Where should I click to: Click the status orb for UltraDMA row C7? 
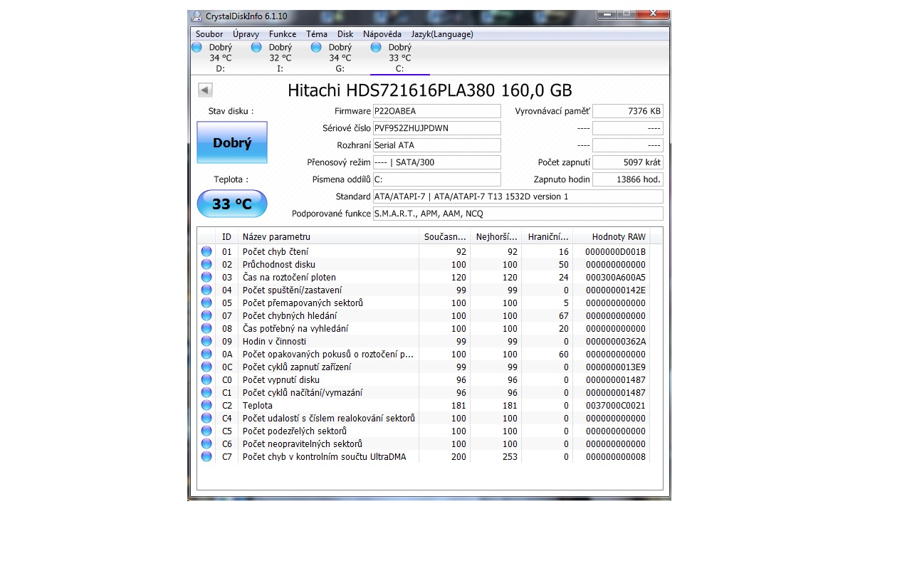[x=206, y=456]
